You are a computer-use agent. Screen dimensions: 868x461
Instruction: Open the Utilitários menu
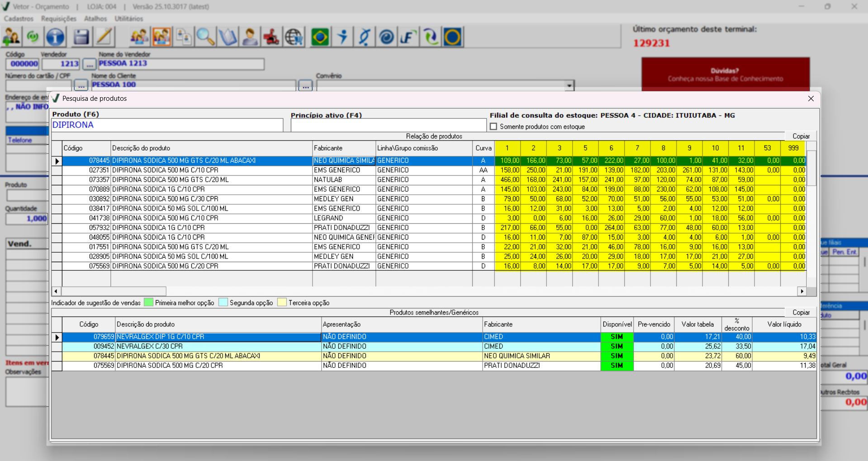pos(128,19)
